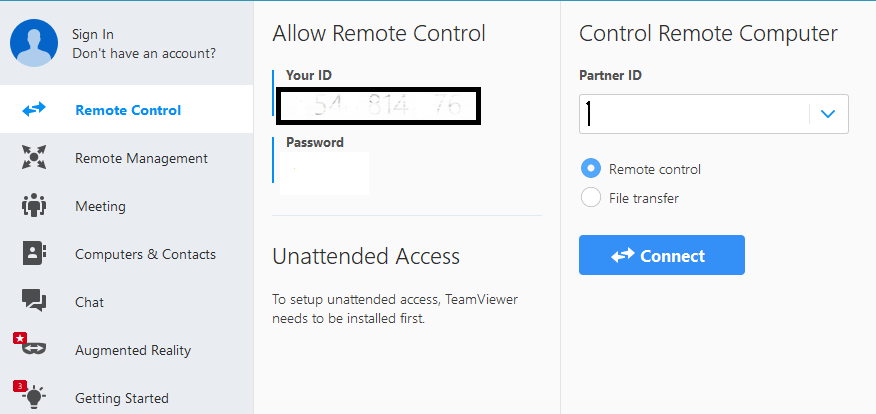Select the File transfer radio option
The width and height of the screenshot is (876, 414).
point(590,198)
